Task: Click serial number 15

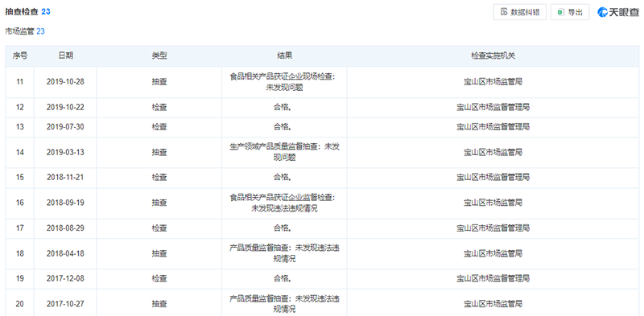Action: (19, 177)
